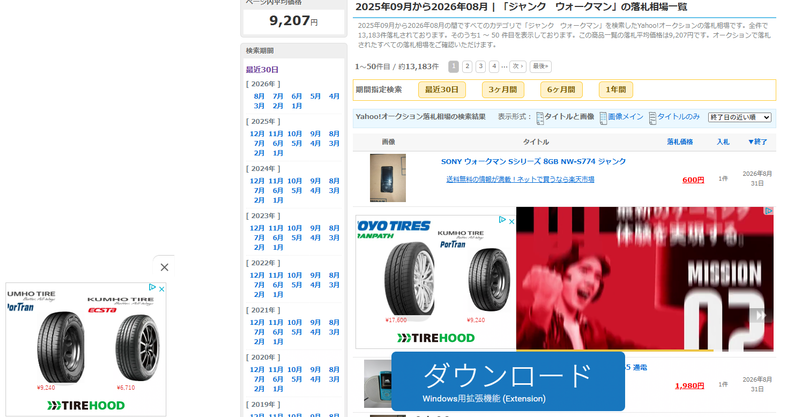
Task: Open 5月 under the 2020年 sidebar group
Action: 297,380
